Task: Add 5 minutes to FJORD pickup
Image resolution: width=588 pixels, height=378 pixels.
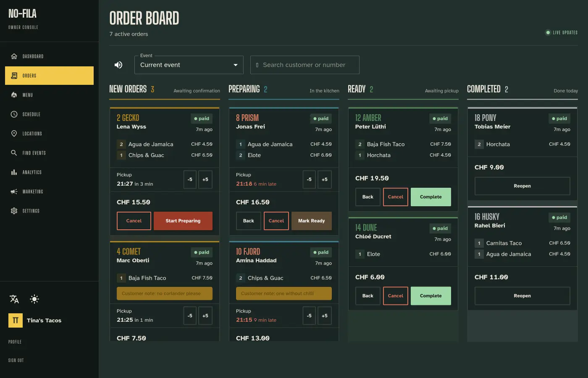Action: point(325,316)
